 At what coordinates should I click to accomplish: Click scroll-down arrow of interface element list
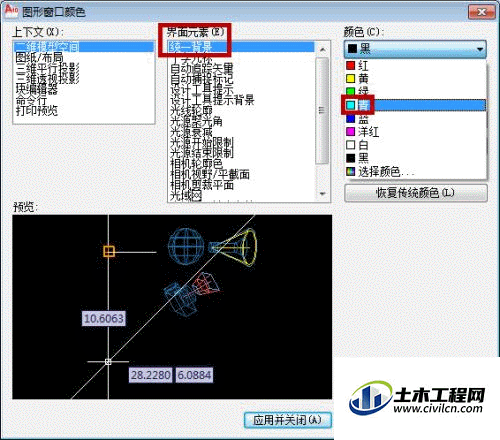click(x=322, y=194)
